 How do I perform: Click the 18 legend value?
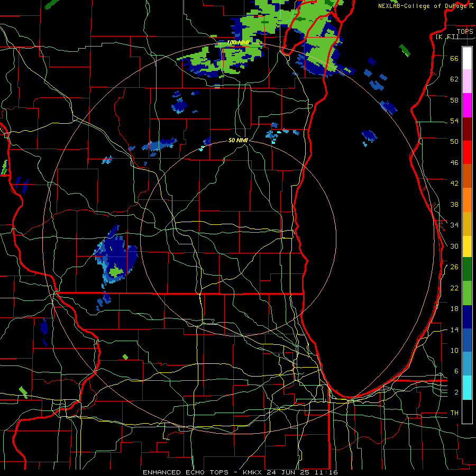click(454, 309)
